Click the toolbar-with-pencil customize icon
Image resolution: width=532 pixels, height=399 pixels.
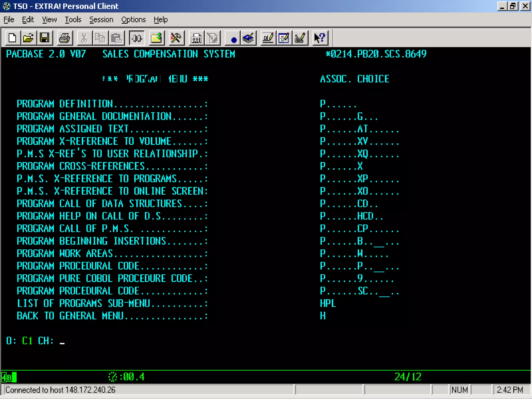click(268, 38)
